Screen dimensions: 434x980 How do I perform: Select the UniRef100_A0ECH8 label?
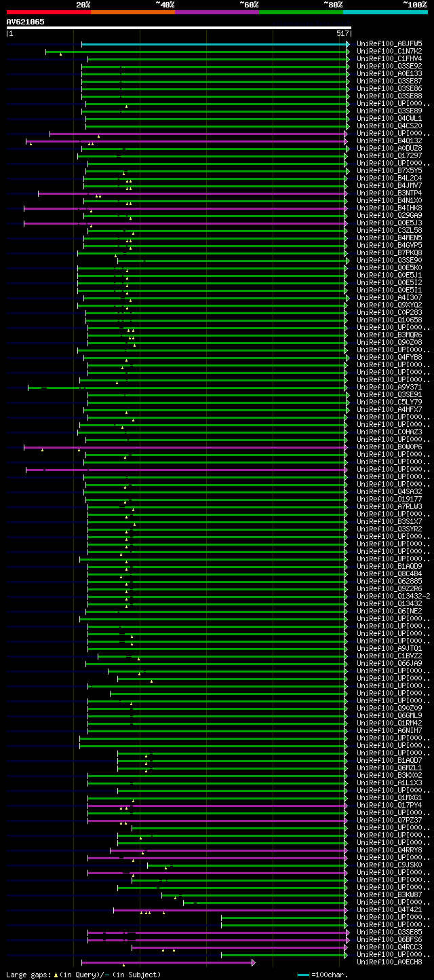(389, 962)
